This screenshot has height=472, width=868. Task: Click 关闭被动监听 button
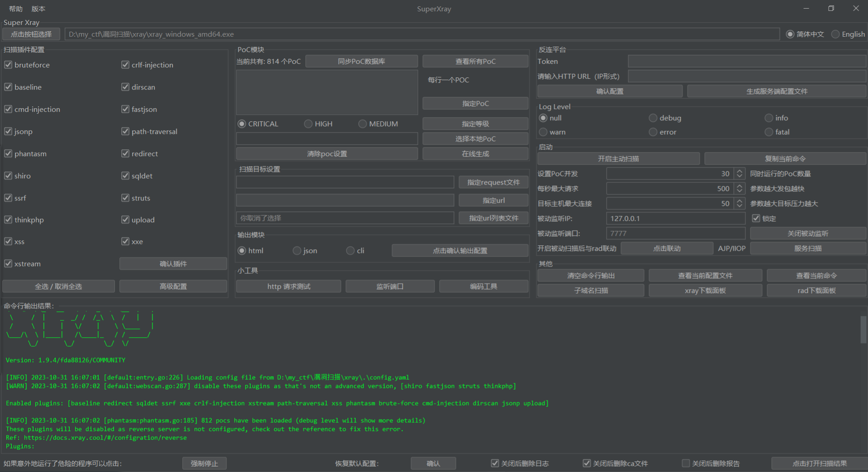(808, 234)
